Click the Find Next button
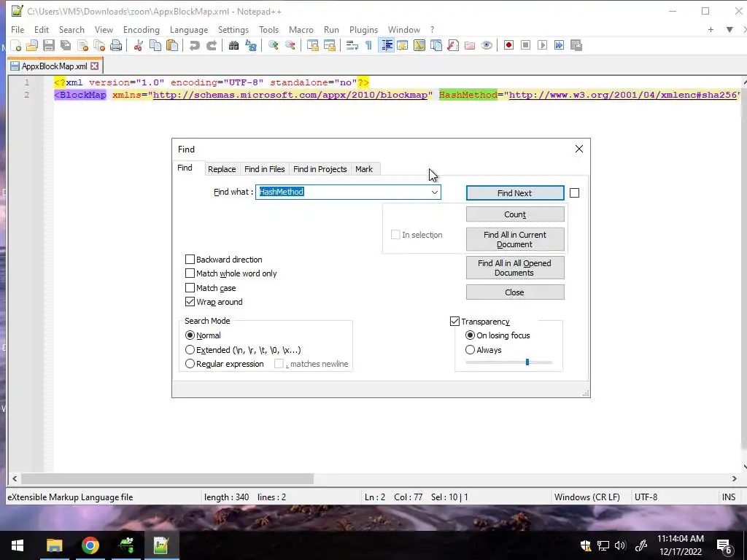This screenshot has width=747, height=560. tap(515, 192)
